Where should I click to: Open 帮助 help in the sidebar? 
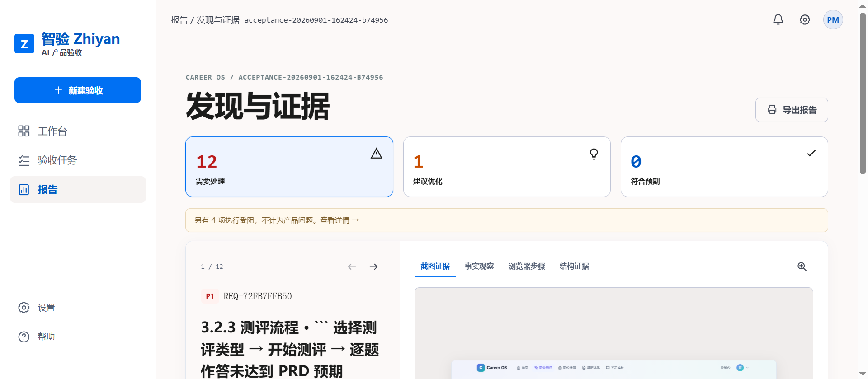(78, 337)
